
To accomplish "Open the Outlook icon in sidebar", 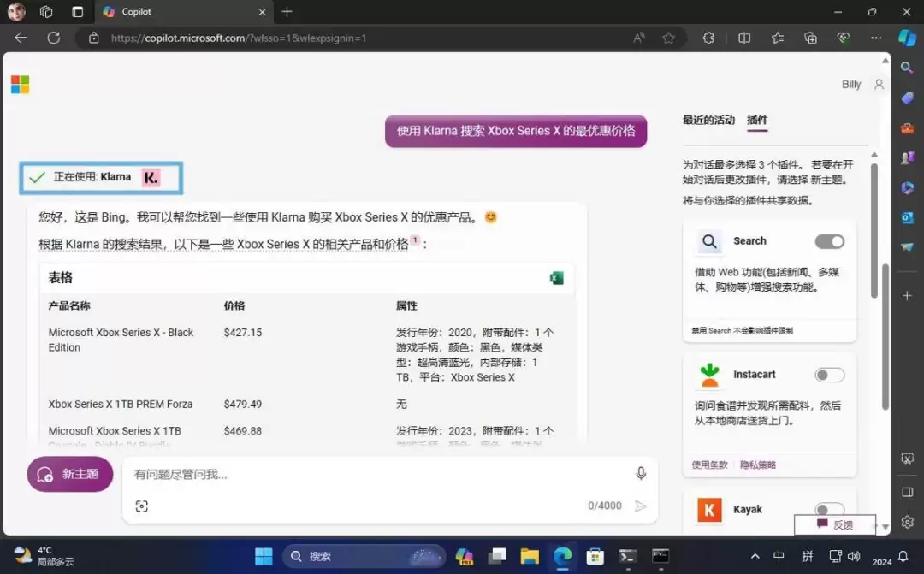I will pyautogui.click(x=907, y=217).
